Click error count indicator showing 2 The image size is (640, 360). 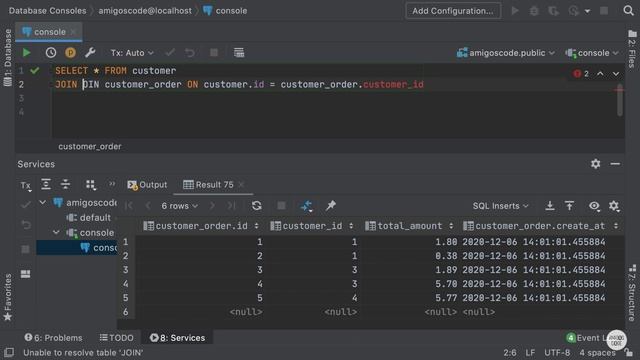tap(581, 74)
